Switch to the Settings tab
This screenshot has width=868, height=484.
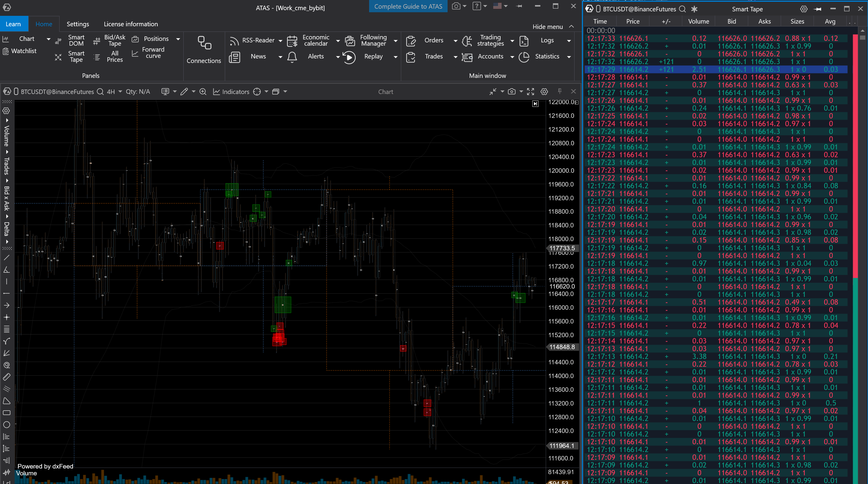click(x=78, y=24)
